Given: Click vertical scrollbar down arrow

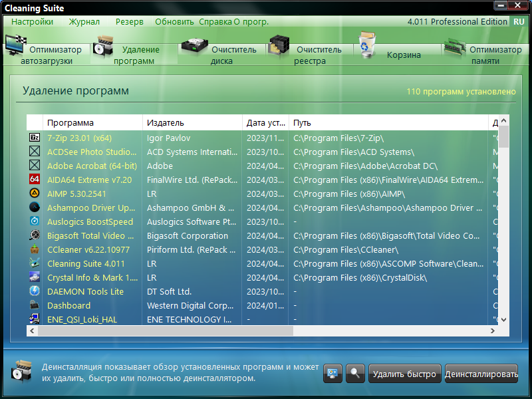Looking at the screenshot, I should (504, 320).
